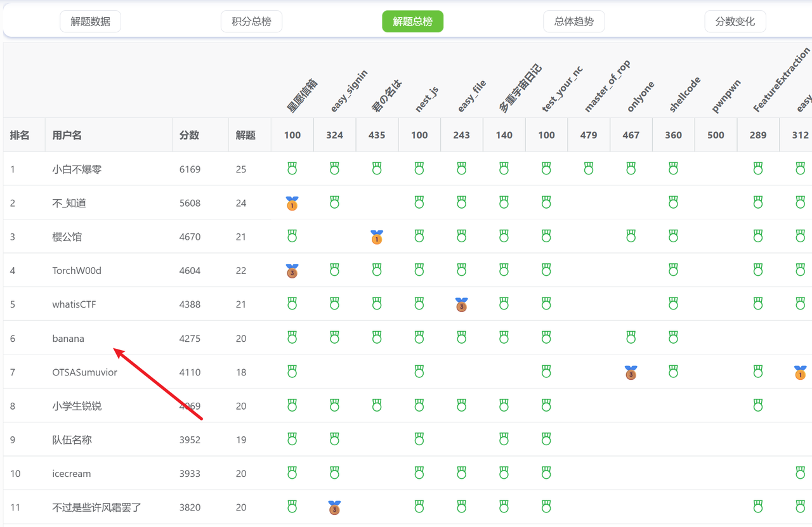The image size is (812, 527).
Task: Click the bronze medal in whatisCTF's easy_file cell
Action: (461, 304)
